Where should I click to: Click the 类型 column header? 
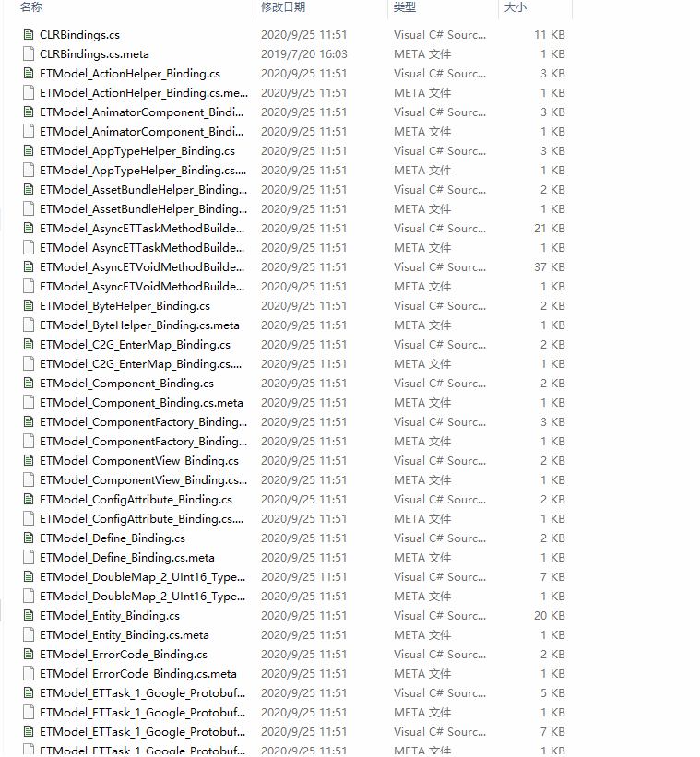pyautogui.click(x=405, y=7)
